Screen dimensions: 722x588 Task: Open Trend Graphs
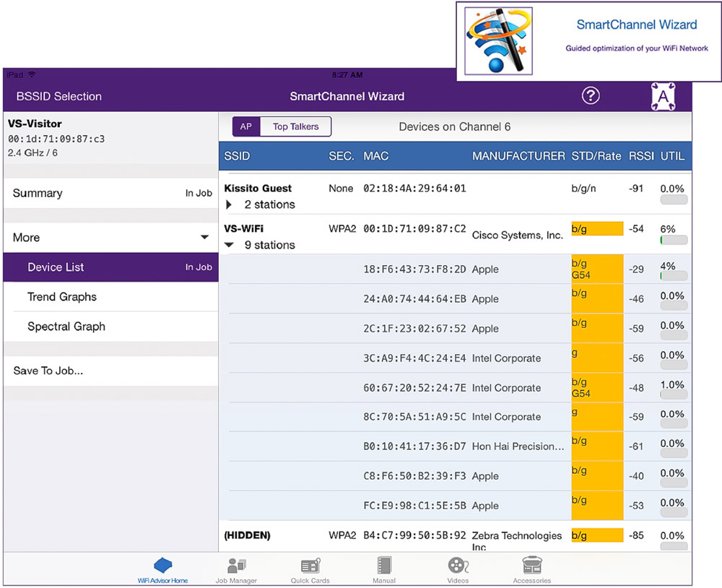point(111,297)
